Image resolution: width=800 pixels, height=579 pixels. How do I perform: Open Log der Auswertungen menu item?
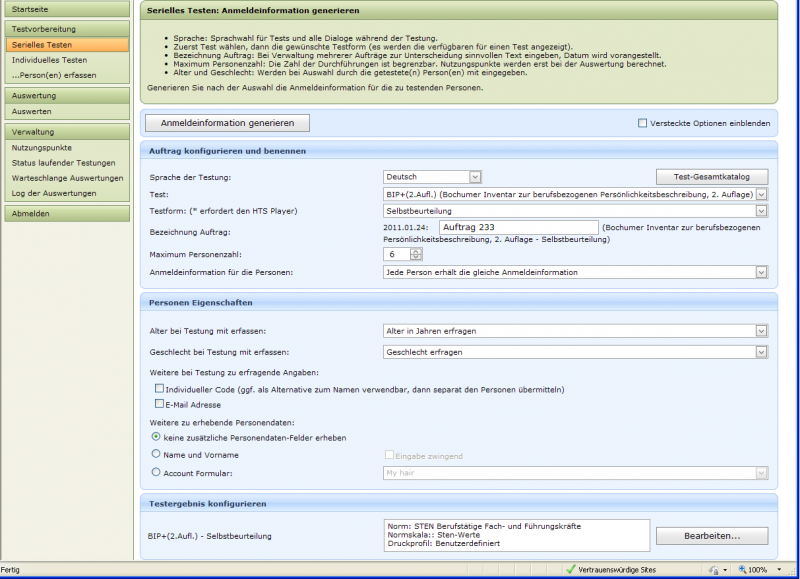(x=54, y=193)
